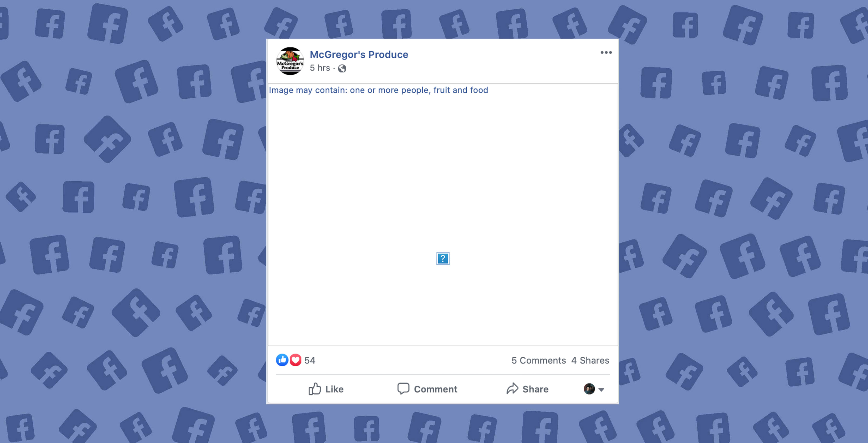Click the broken image question mark icon
Image resolution: width=868 pixels, height=443 pixels.
[443, 259]
